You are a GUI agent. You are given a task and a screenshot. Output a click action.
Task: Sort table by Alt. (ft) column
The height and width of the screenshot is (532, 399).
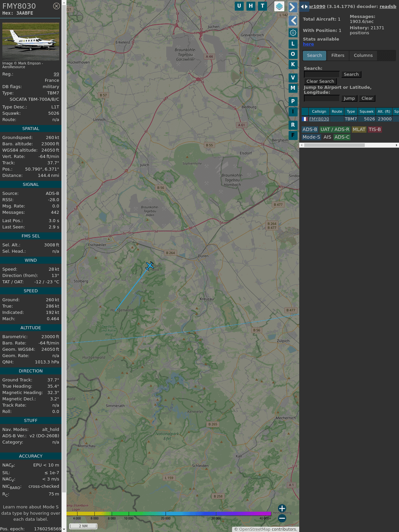pyautogui.click(x=384, y=112)
